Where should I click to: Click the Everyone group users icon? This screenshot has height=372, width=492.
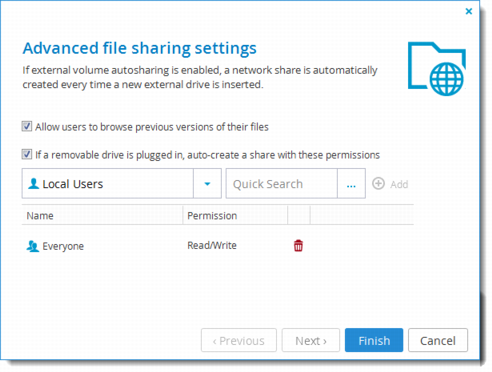[33, 246]
